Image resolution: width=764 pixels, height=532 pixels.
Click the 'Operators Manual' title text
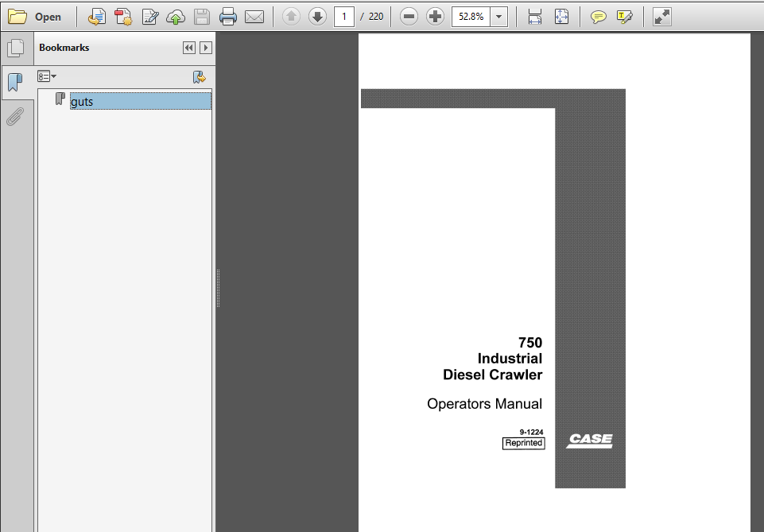[x=484, y=404]
